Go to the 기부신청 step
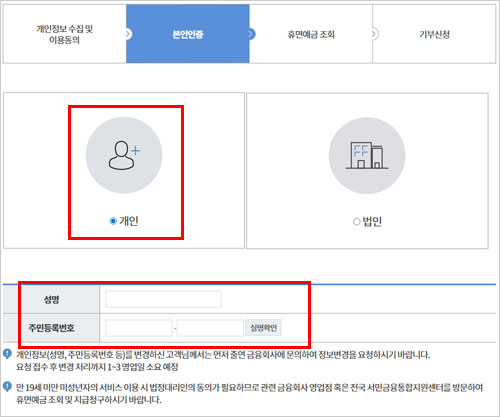500x417 pixels. point(434,34)
